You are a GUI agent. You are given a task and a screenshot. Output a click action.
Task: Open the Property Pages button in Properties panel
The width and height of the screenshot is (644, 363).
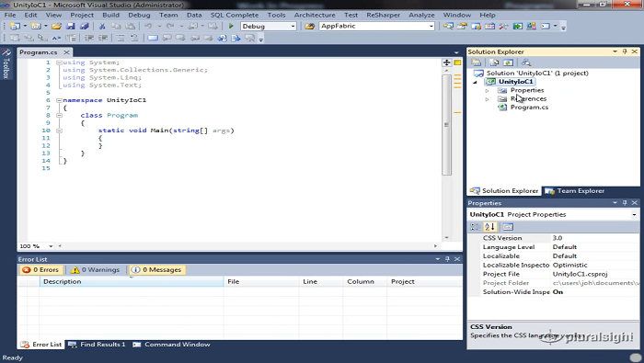coord(508,227)
